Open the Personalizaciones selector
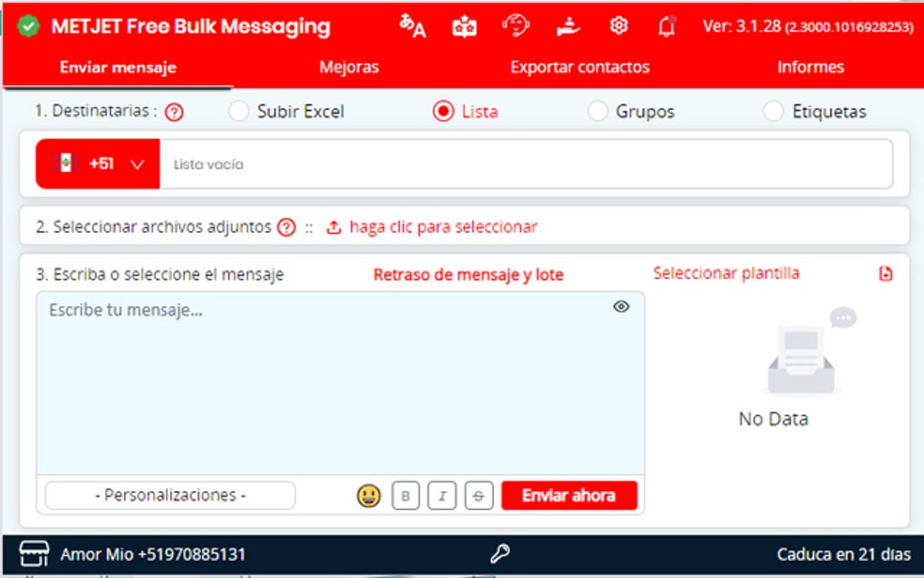Screen dimensions: 924x578 pos(169,496)
